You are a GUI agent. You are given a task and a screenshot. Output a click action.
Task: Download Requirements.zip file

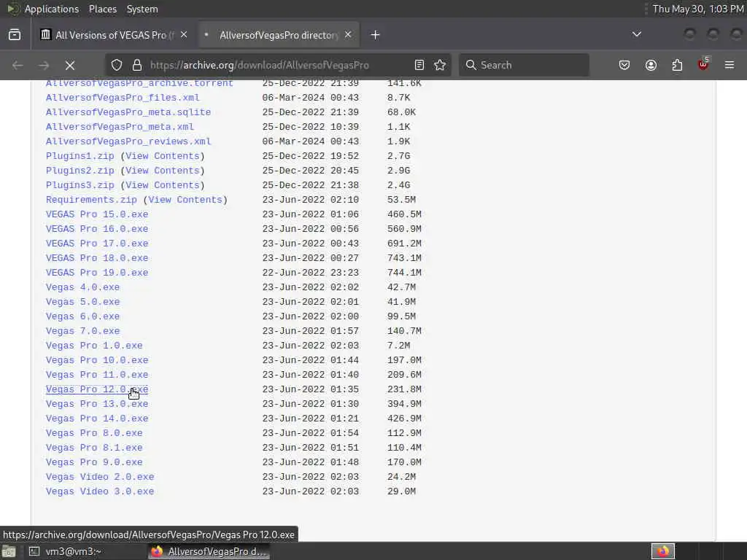pos(91,200)
